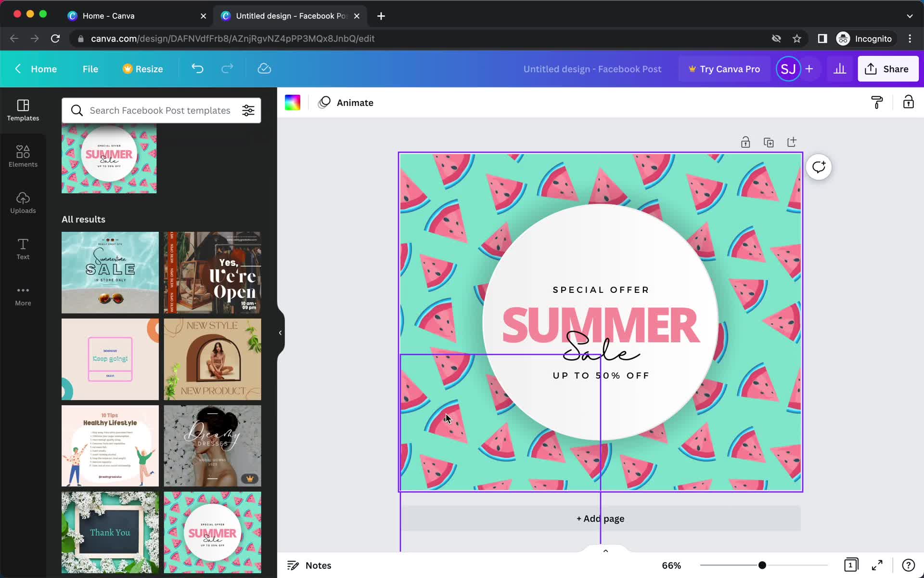Click the lock icon in the top toolbar

(x=908, y=102)
